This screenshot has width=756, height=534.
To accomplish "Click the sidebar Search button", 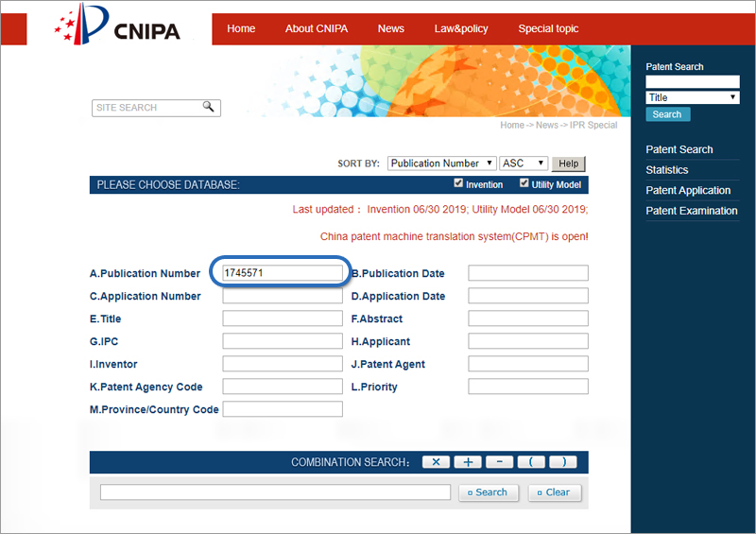I will click(x=668, y=114).
